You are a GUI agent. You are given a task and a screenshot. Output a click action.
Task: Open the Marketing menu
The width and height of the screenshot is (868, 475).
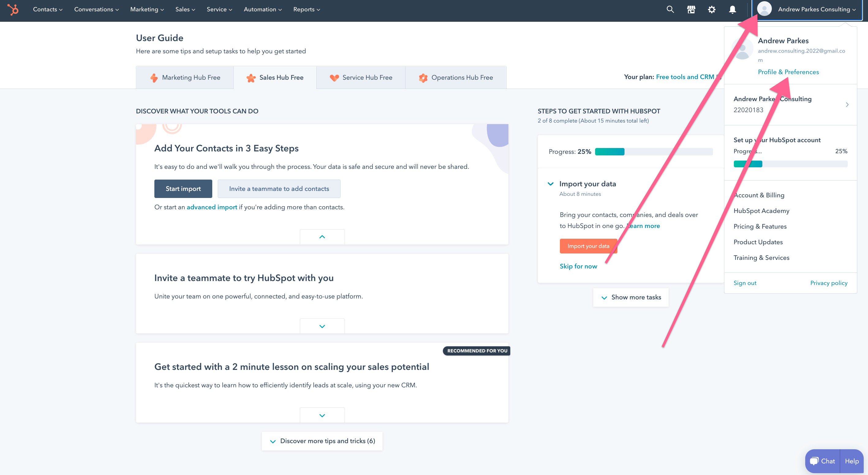click(x=147, y=9)
